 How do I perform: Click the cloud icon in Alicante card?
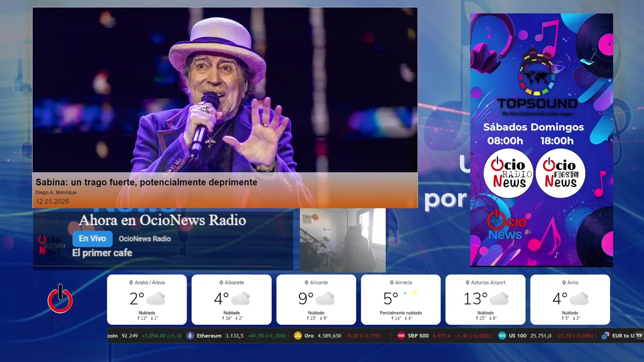click(325, 299)
